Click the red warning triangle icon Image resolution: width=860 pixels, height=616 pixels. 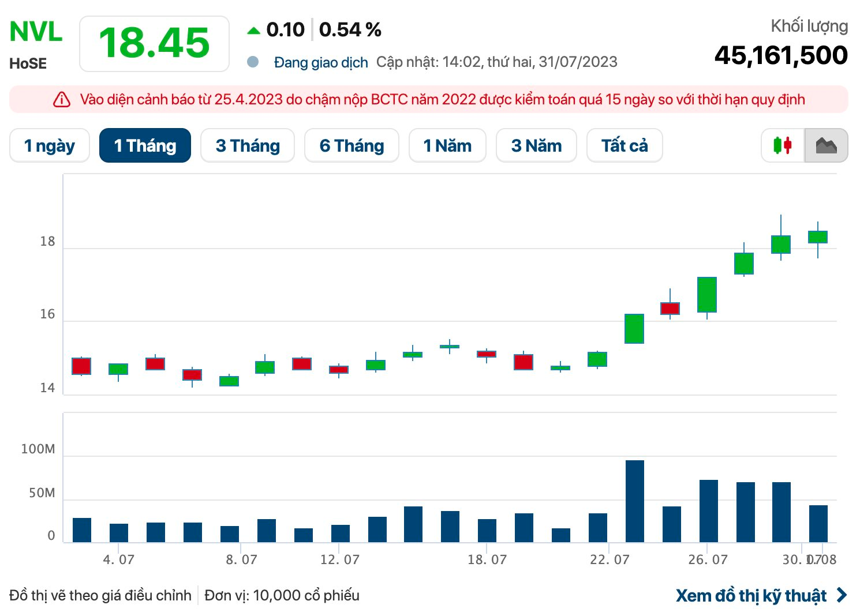pos(61,100)
